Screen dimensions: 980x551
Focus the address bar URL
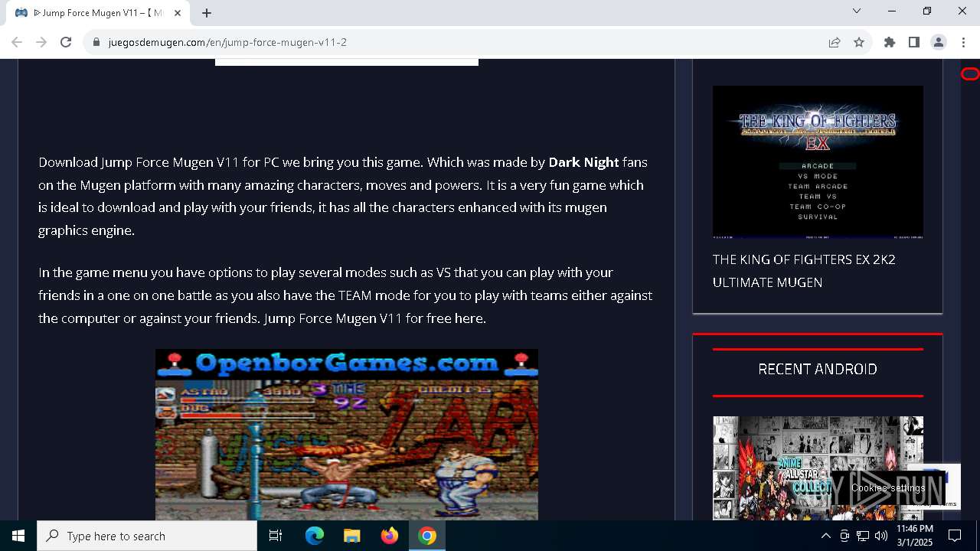coord(227,42)
